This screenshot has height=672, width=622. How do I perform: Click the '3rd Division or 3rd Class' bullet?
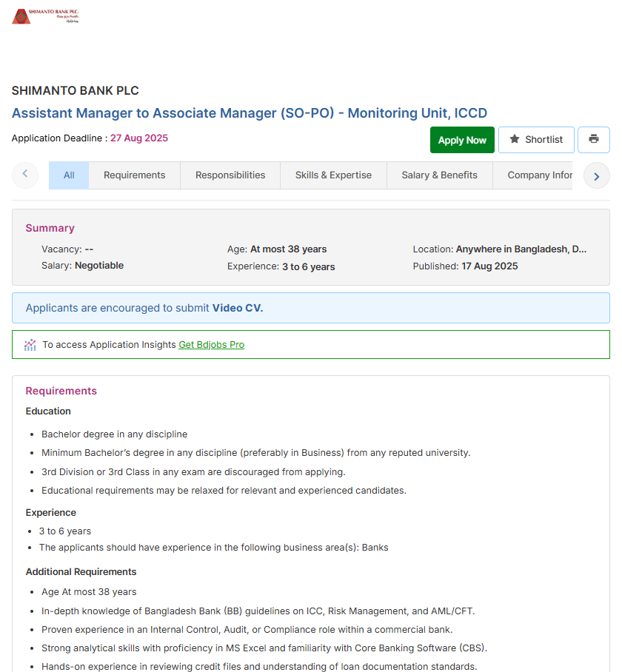click(193, 472)
